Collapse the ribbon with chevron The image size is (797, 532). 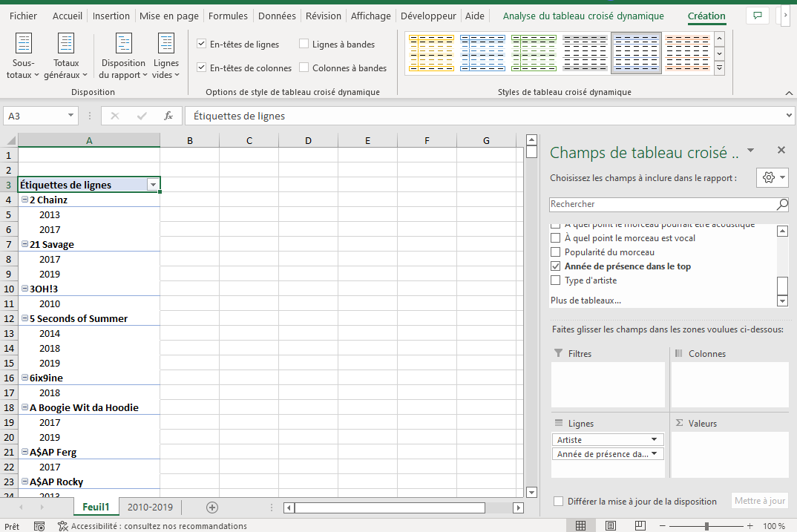tap(789, 93)
